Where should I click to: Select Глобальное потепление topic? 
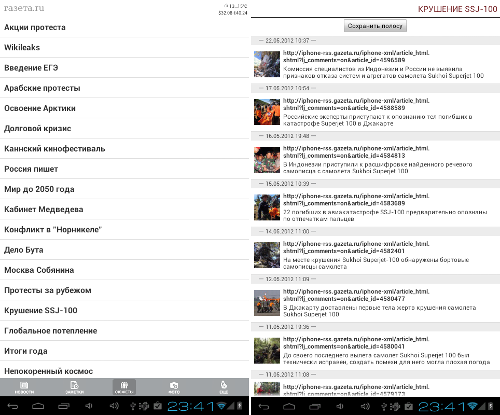point(124,331)
